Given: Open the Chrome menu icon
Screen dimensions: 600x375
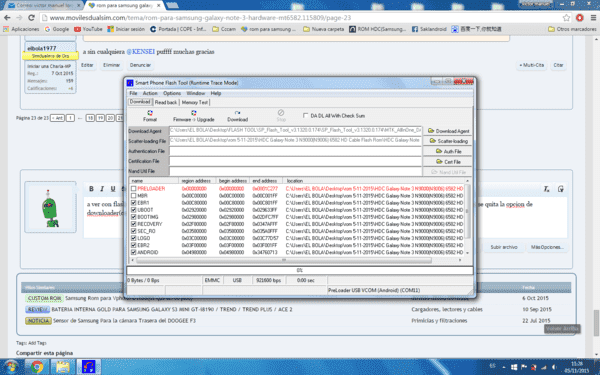Looking at the screenshot, I should pyautogui.click(x=593, y=18).
